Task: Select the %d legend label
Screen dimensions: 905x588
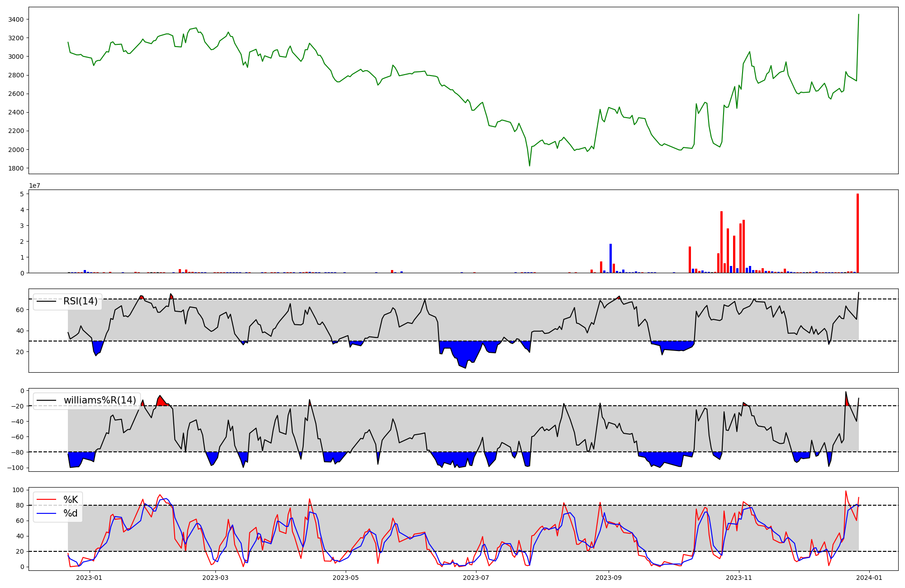Action: 71,513
